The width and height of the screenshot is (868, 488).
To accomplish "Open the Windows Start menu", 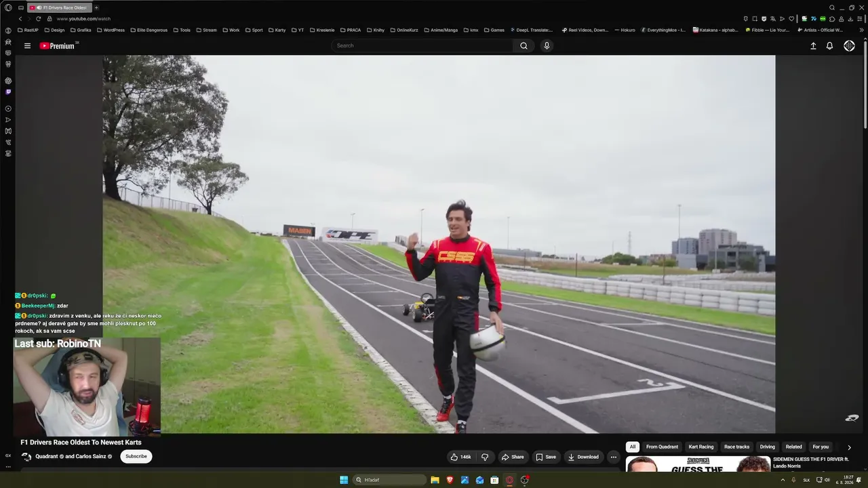I will click(344, 480).
